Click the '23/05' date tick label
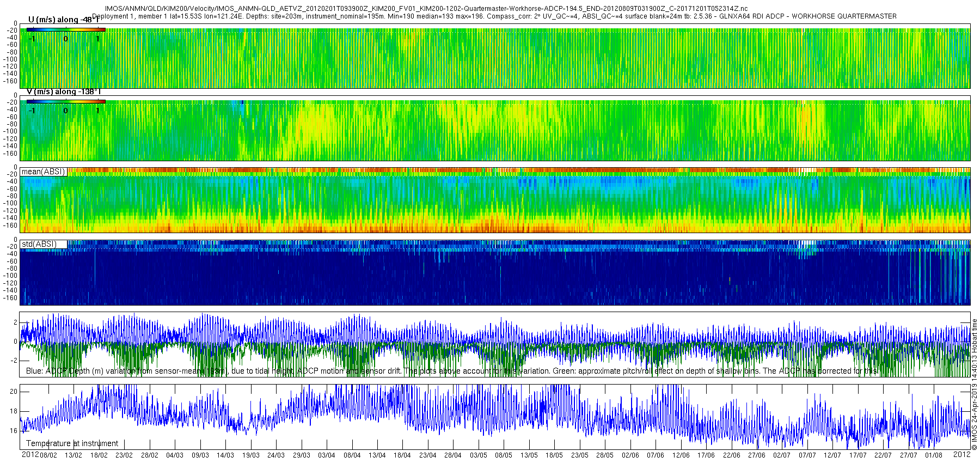The height and width of the screenshot is (463, 980). click(580, 455)
